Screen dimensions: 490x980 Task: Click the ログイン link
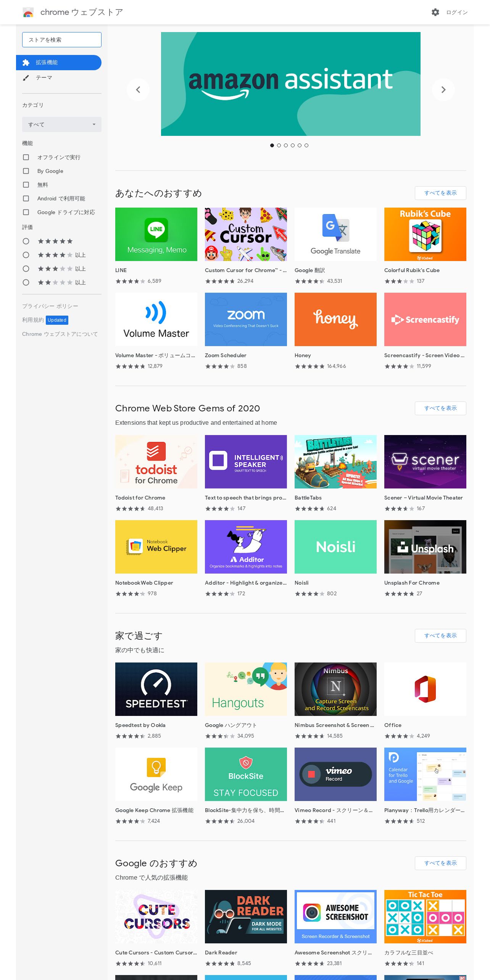(x=457, y=12)
